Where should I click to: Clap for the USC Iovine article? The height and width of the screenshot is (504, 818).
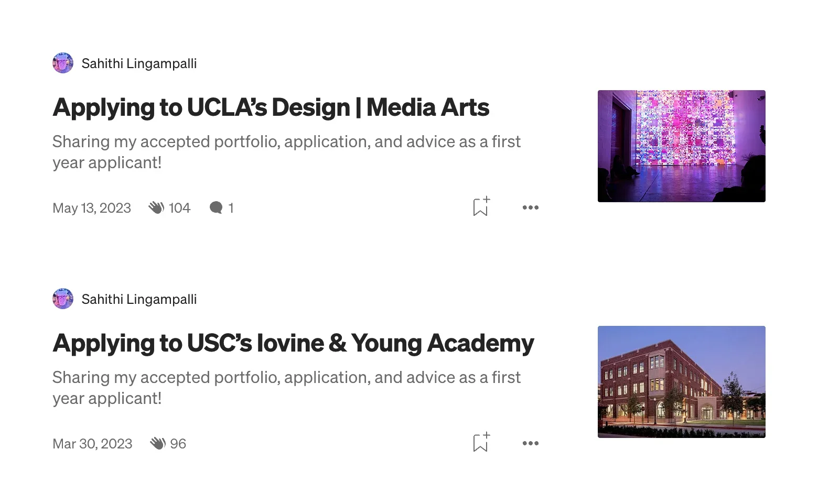[158, 443]
